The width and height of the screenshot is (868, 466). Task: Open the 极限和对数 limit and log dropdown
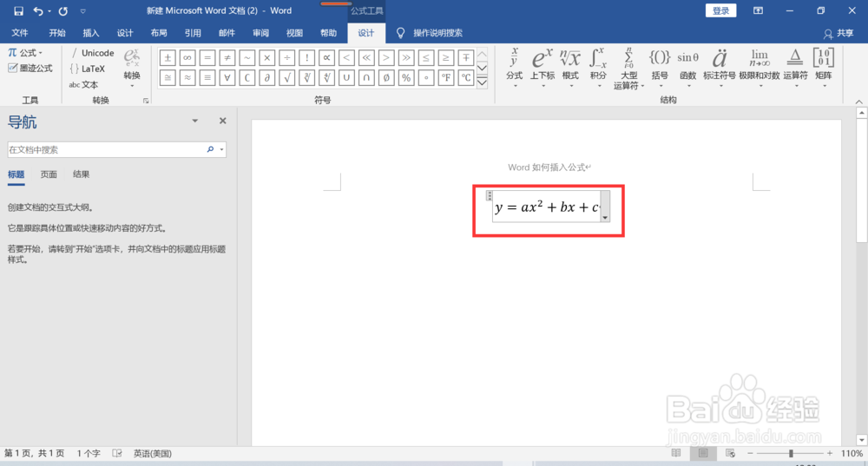tap(759, 68)
